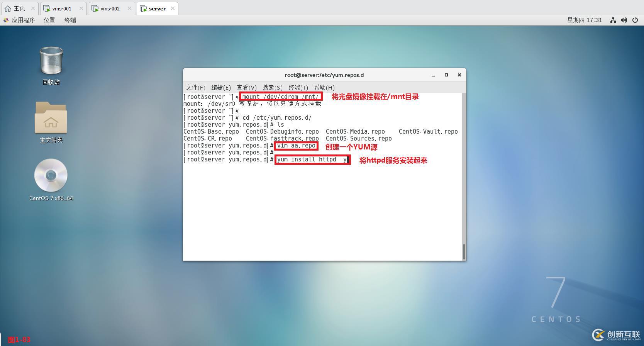Screen dimensions: 644x346
Task: Switch to the 主页 tab
Action: click(19, 8)
